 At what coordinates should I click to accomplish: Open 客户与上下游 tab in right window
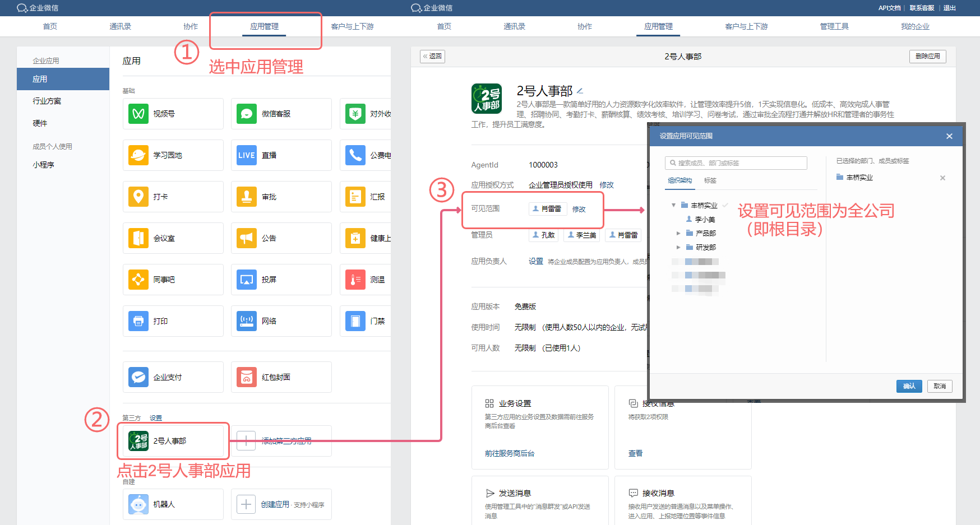point(746,26)
